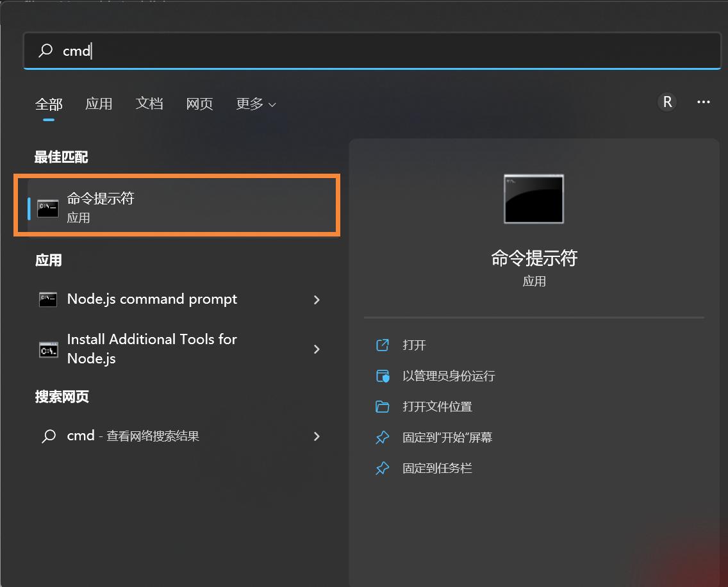Click 打开文件位置 folder icon

[x=383, y=406]
